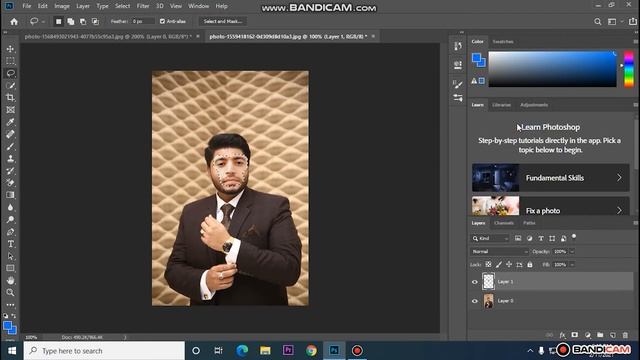Click the Add layer style fx icon
The width and height of the screenshot is (640, 360).
[562, 335]
